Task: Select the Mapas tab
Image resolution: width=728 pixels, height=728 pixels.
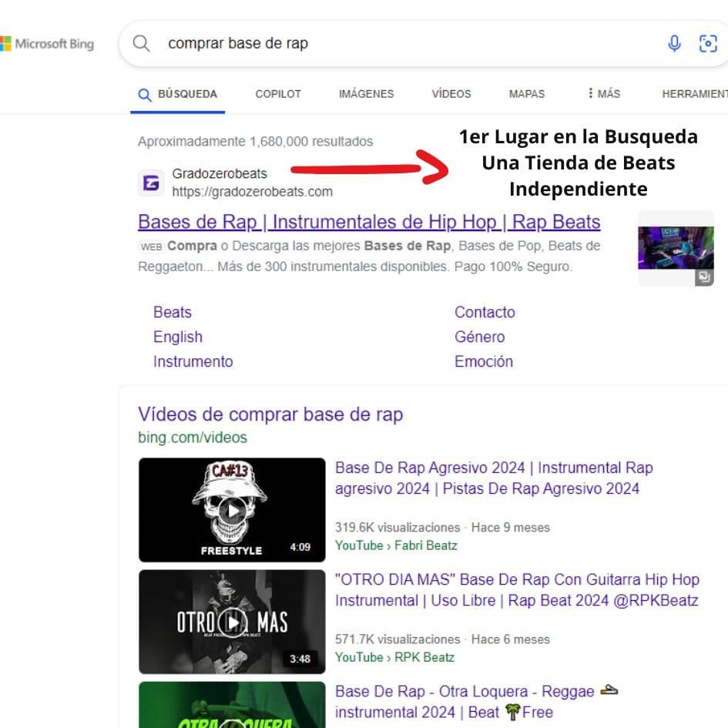Action: pos(526,94)
